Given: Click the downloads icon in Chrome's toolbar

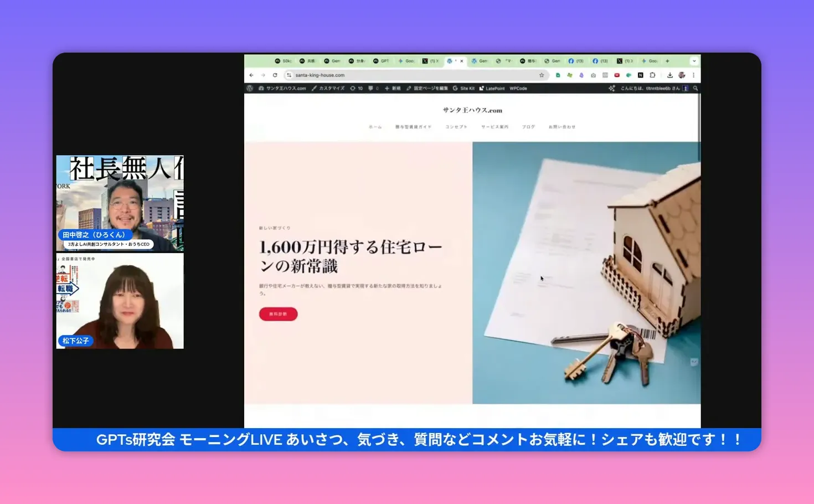Looking at the screenshot, I should click(x=671, y=75).
